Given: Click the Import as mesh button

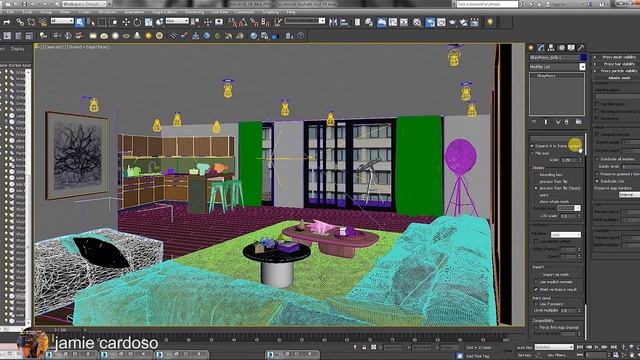Looking at the screenshot, I should 556,275.
